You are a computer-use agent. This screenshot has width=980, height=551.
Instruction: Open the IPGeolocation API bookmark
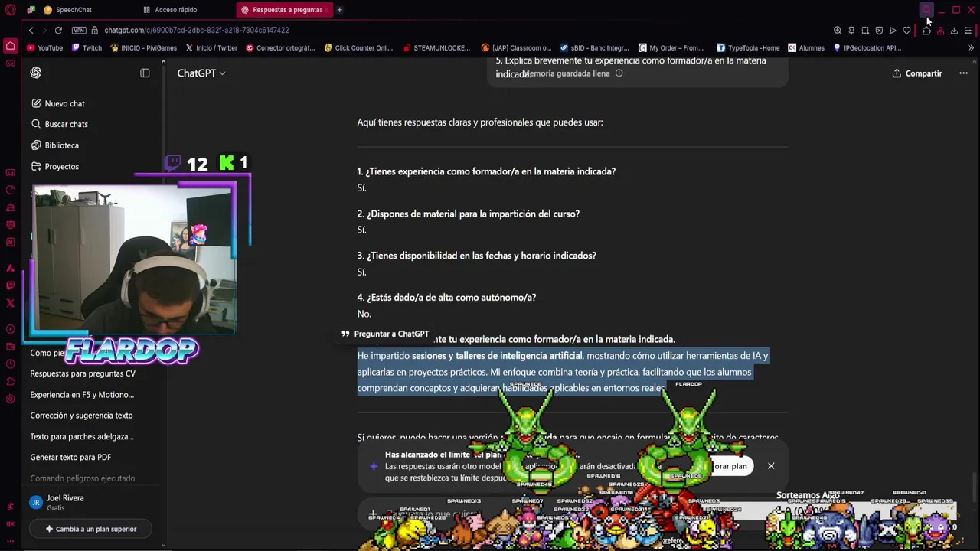coord(867,47)
